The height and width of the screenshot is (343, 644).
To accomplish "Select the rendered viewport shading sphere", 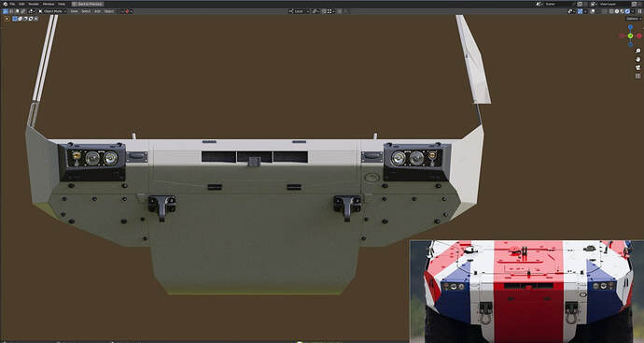I will (627, 11).
